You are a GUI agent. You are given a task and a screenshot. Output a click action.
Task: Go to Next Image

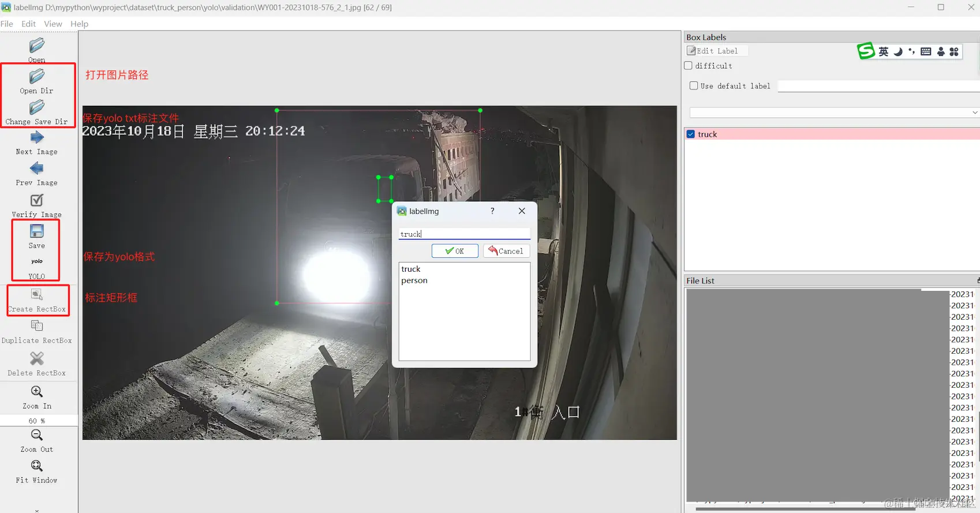(37, 143)
